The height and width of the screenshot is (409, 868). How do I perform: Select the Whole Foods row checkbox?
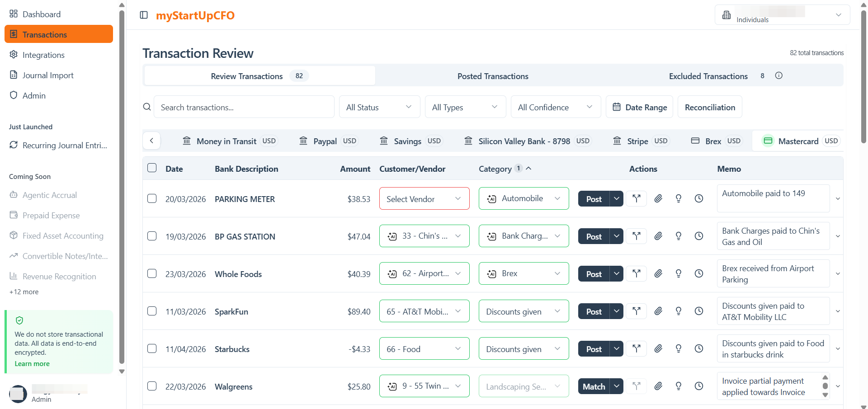pos(152,273)
